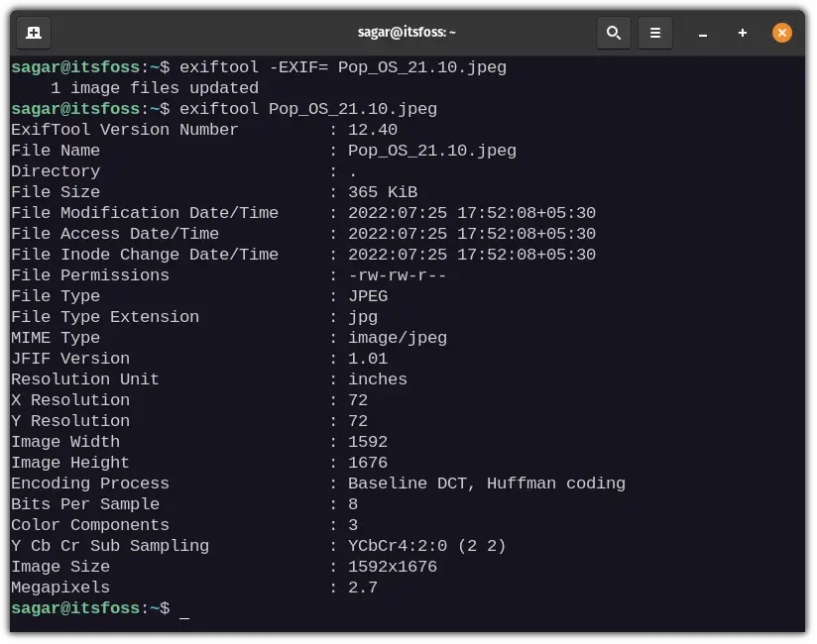
Task: Click the command 'exiftool -EXIF= Pop_OS_21.10.jpeg'
Action: pyautogui.click(x=343, y=67)
